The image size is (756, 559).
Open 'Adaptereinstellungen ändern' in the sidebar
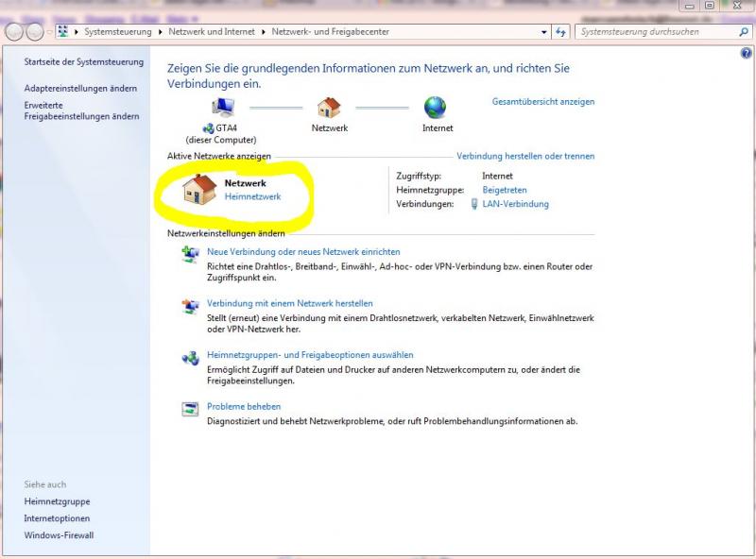pos(80,88)
